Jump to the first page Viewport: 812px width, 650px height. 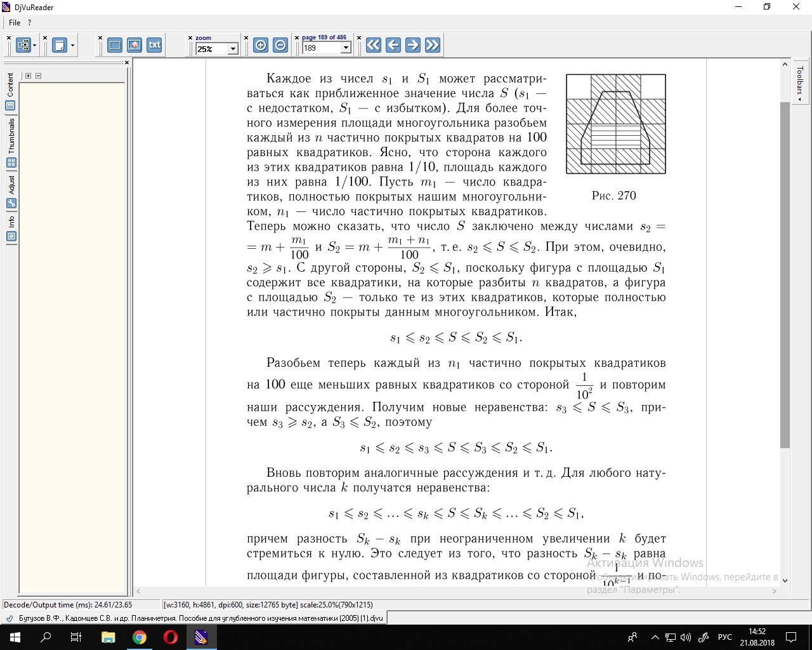pos(374,45)
